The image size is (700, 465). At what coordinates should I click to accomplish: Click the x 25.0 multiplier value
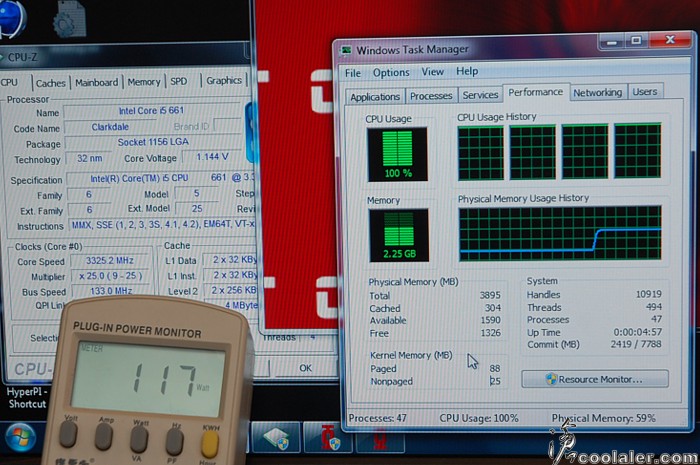pos(110,276)
